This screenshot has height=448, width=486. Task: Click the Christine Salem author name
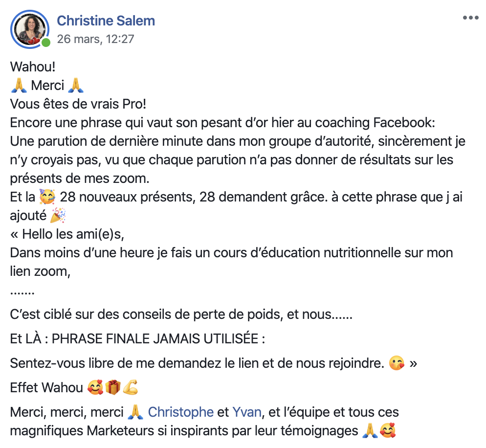pos(106,21)
